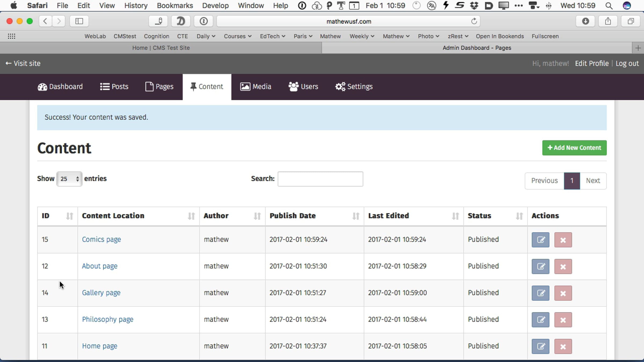Click the Safari share icon
The image size is (644, 362).
coord(608,21)
